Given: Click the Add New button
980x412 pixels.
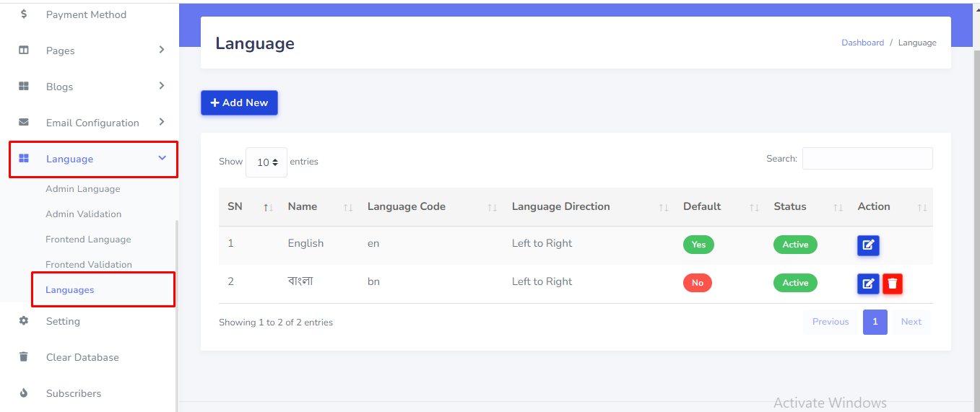Looking at the screenshot, I should (x=239, y=102).
